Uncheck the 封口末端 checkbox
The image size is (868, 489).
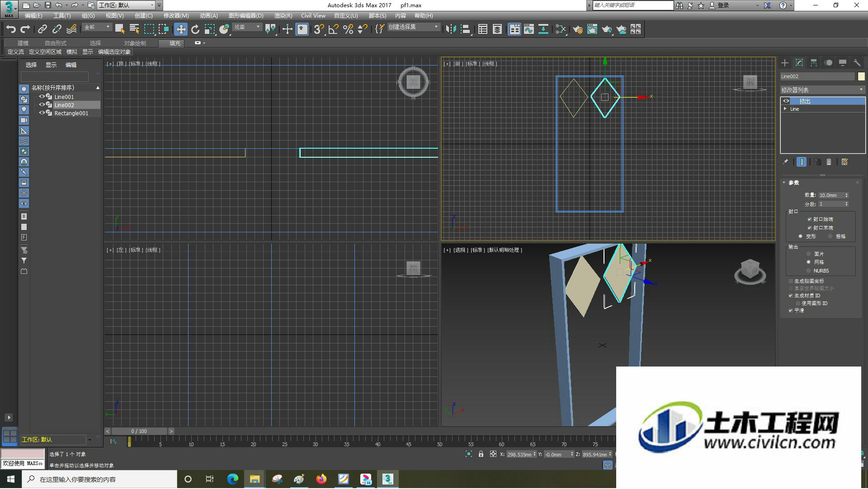point(809,228)
